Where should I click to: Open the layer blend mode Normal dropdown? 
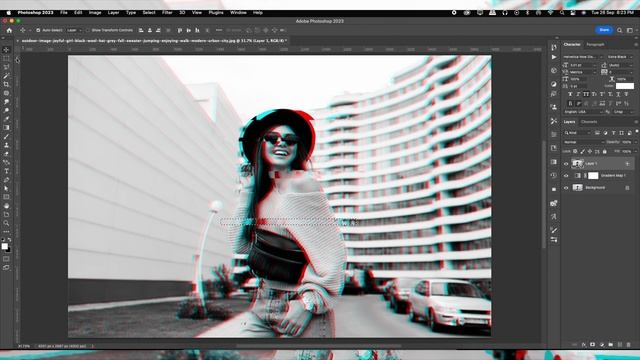(x=584, y=142)
